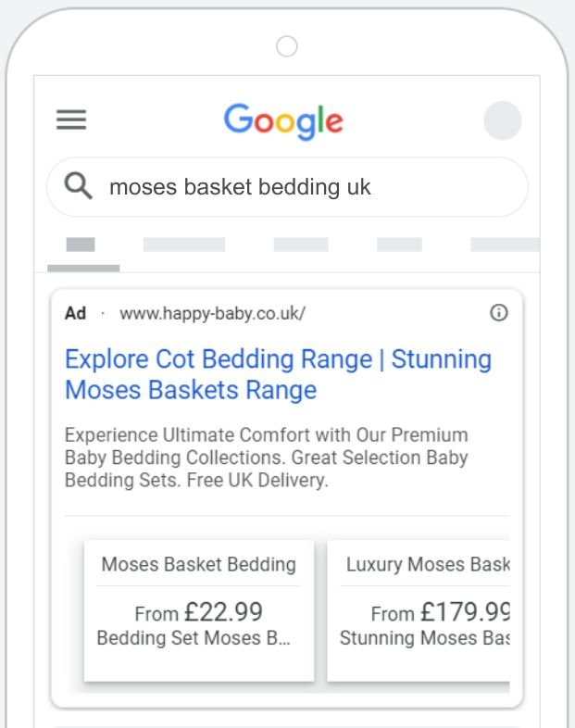Click the "Stunning Moses Bas" caption

point(425,638)
